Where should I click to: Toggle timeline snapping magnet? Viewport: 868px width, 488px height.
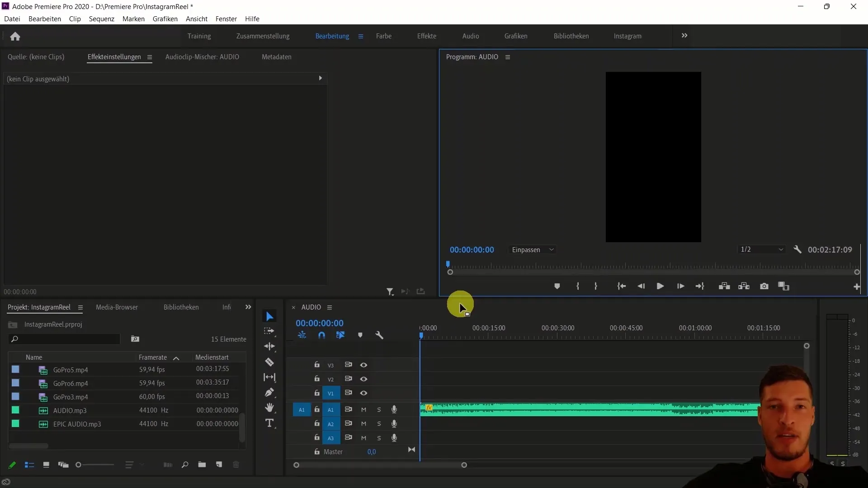pyautogui.click(x=321, y=335)
